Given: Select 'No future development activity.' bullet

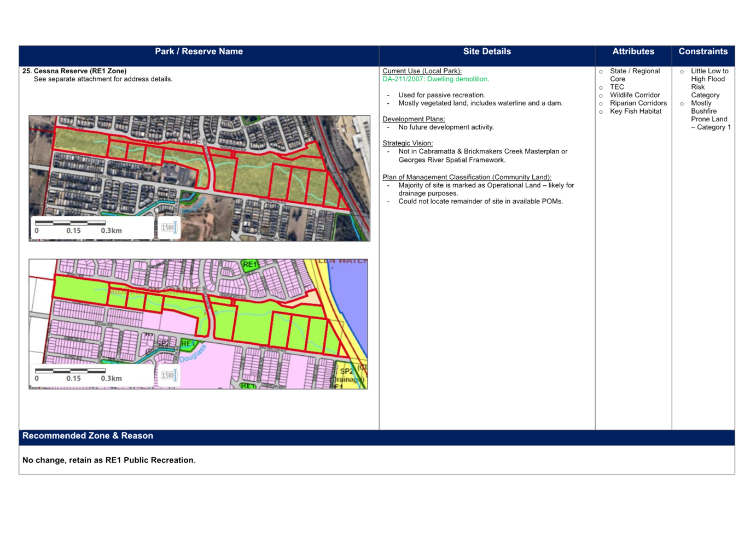Looking at the screenshot, I should tap(446, 127).
